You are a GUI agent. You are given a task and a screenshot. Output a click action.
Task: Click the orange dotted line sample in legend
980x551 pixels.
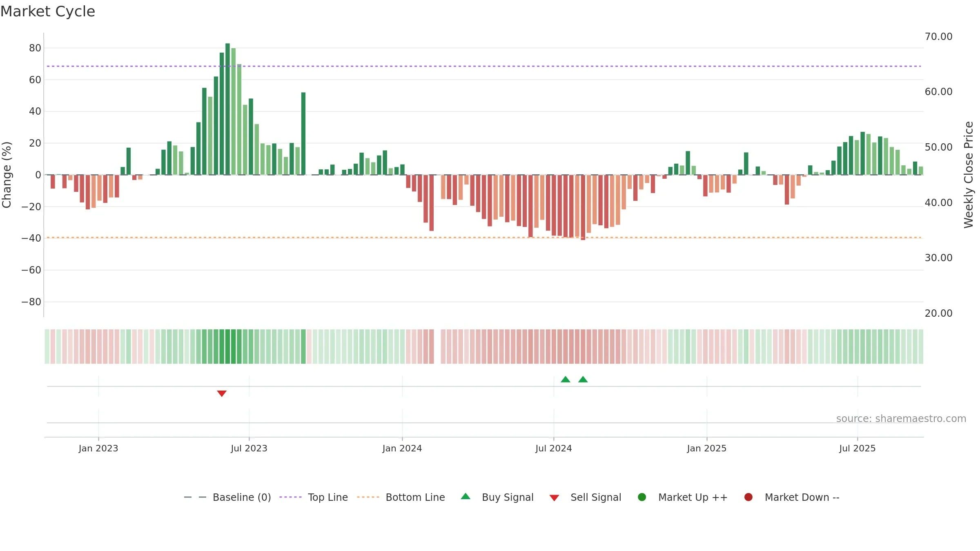click(x=368, y=497)
